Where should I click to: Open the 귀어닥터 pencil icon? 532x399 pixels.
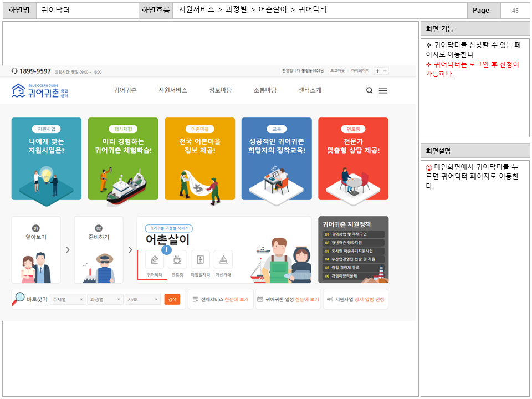click(154, 260)
